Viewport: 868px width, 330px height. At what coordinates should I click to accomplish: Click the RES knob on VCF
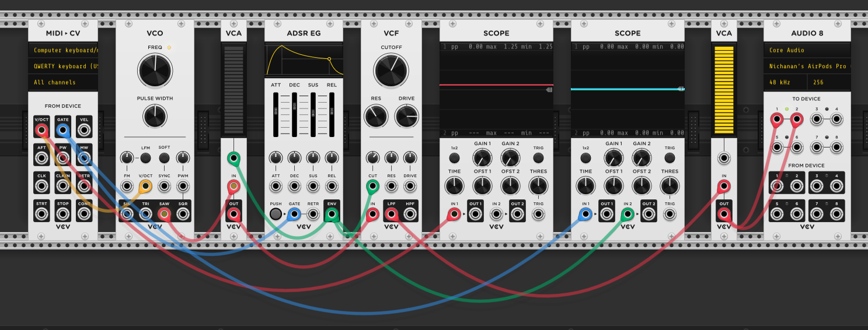375,116
